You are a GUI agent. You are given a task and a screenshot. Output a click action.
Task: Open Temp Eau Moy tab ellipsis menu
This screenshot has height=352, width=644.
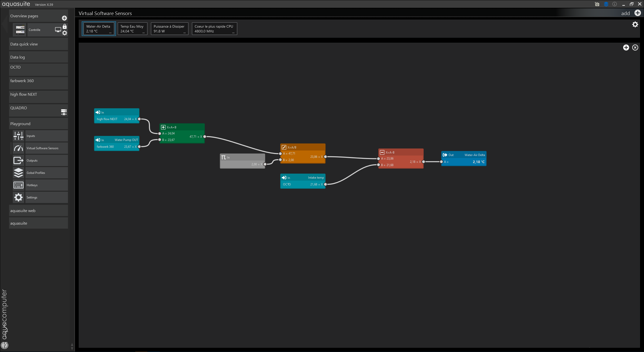click(143, 32)
